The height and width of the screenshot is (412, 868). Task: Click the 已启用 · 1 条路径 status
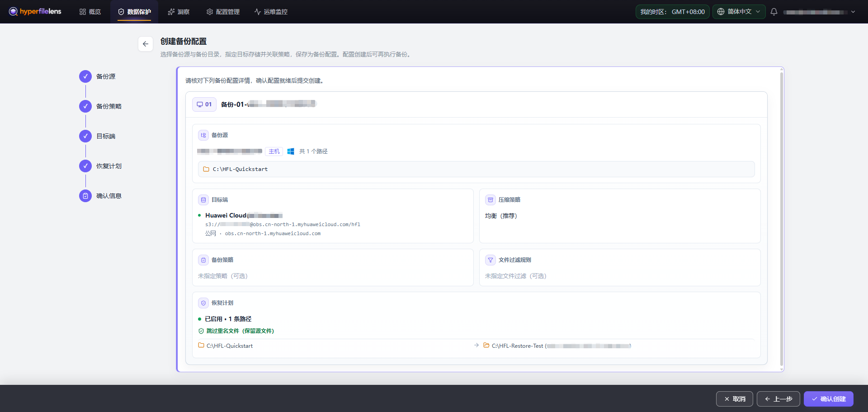228,319
